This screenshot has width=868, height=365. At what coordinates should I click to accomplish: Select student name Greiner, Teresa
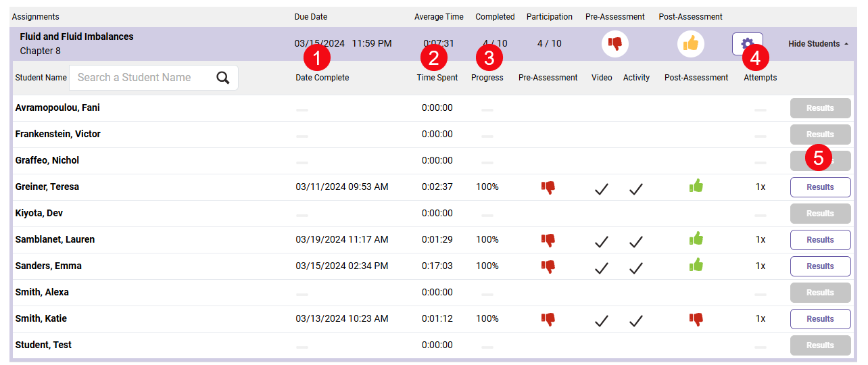tap(47, 187)
